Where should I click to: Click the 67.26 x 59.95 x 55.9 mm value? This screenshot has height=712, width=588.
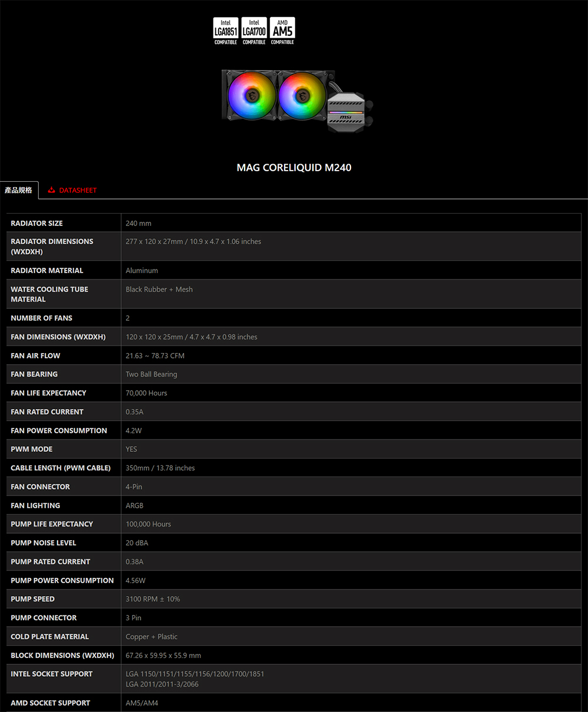163,655
